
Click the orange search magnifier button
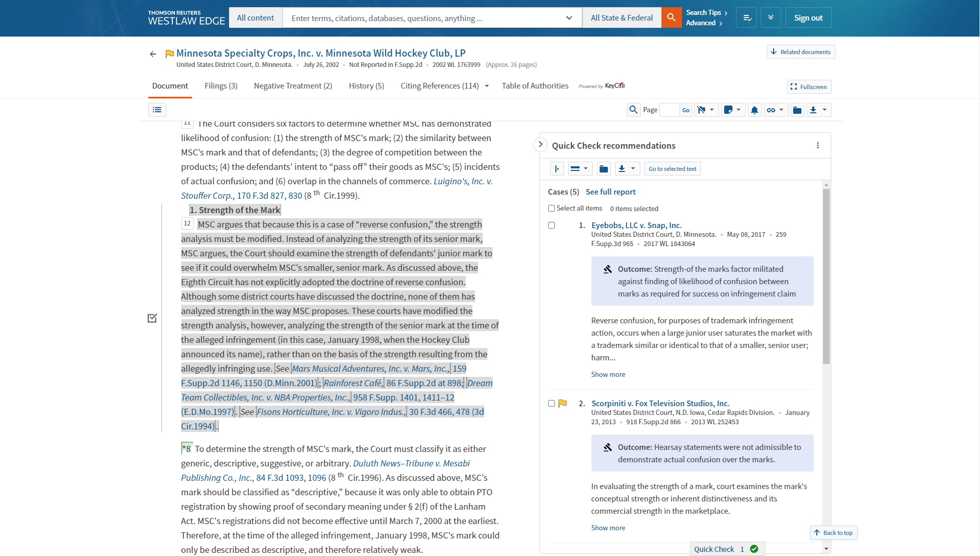coord(671,18)
